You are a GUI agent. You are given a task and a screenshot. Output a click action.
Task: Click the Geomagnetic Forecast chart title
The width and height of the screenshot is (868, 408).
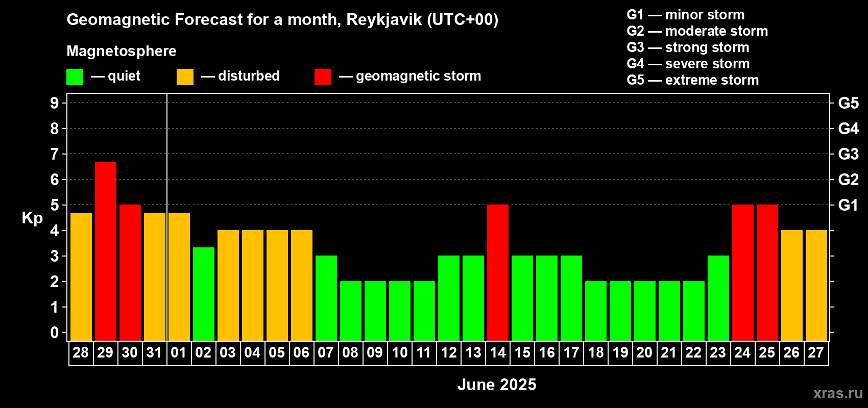click(x=282, y=20)
